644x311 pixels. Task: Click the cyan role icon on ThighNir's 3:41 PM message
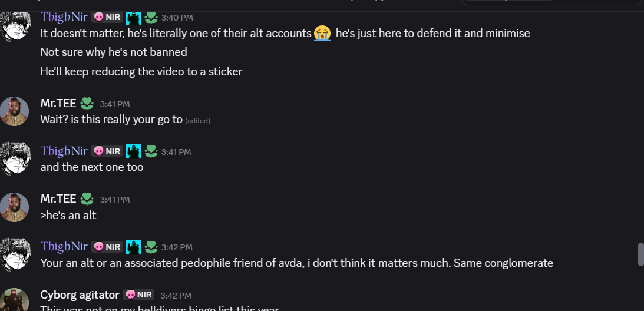point(134,151)
